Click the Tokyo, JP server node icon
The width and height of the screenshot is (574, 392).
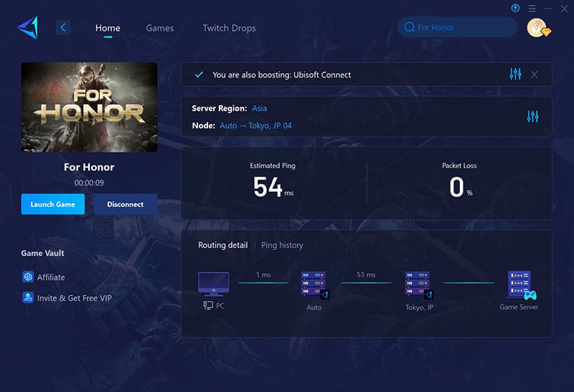[x=418, y=285]
